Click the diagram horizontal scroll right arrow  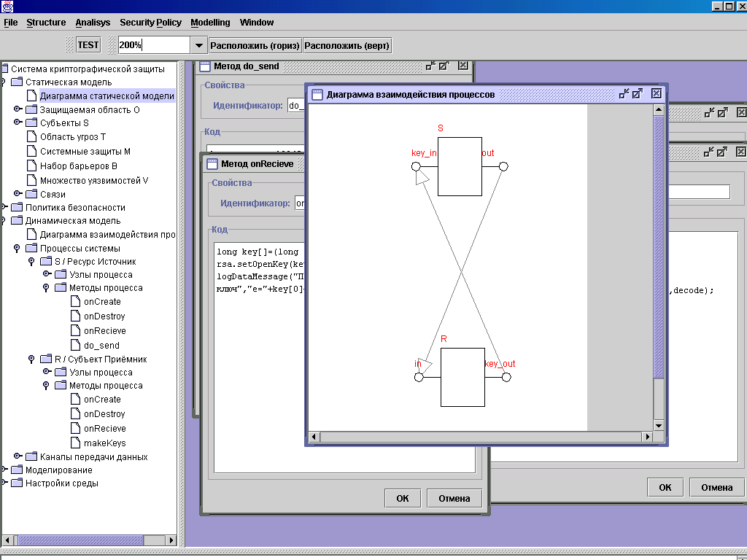tap(647, 437)
